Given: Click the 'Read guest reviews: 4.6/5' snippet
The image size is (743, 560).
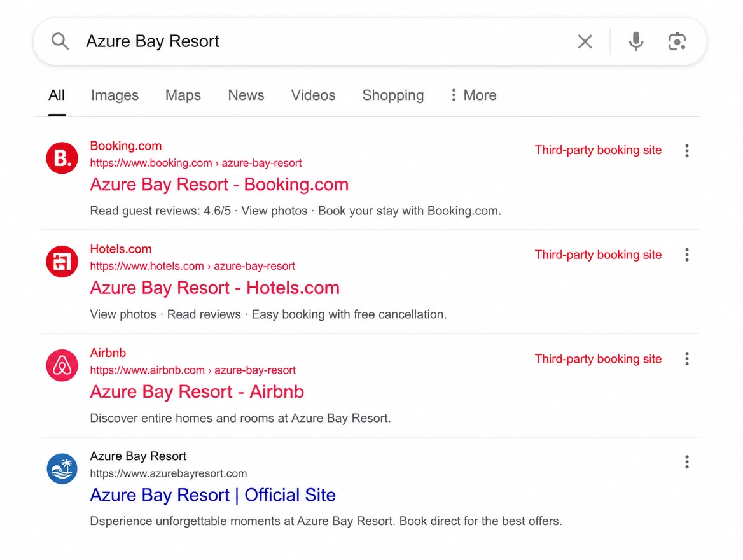Looking at the screenshot, I should point(160,211).
